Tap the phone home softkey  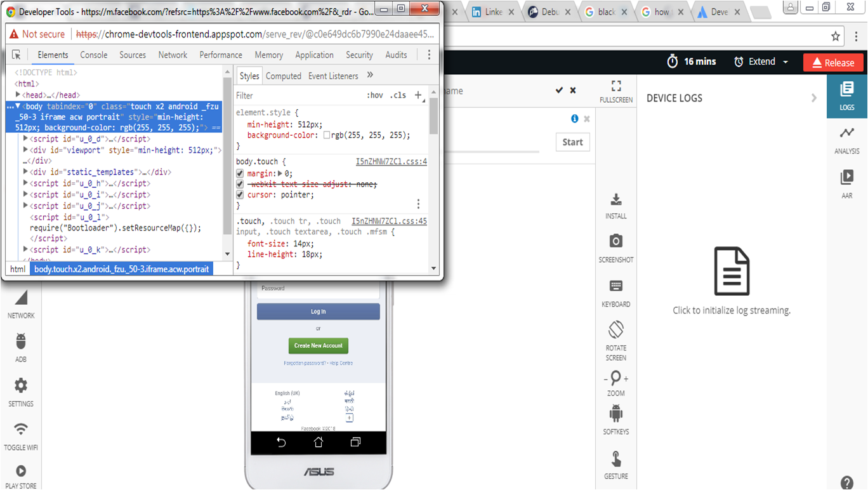pyautogui.click(x=319, y=442)
